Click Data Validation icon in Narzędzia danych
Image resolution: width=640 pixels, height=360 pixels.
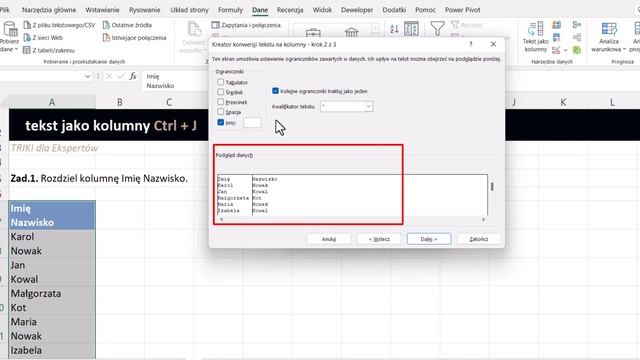tap(556, 50)
